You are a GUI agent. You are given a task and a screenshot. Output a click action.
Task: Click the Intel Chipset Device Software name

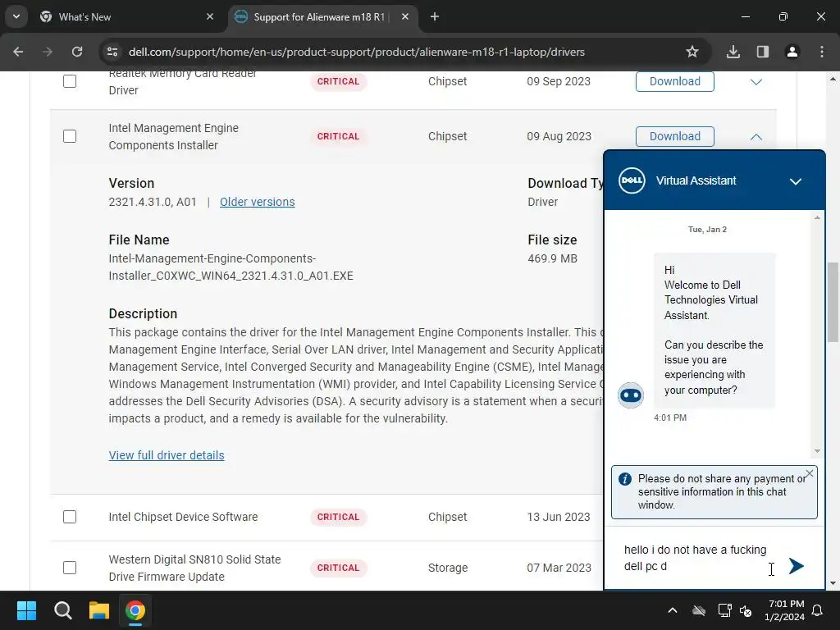pyautogui.click(x=183, y=517)
